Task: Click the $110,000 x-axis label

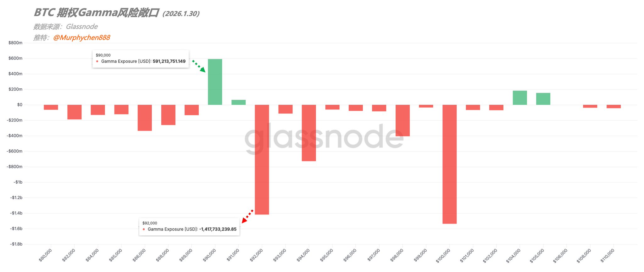Action: click(608, 255)
